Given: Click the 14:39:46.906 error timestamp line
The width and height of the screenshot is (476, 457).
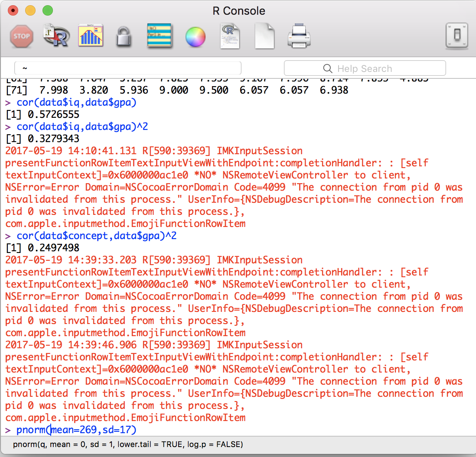Looking at the screenshot, I should [x=153, y=345].
